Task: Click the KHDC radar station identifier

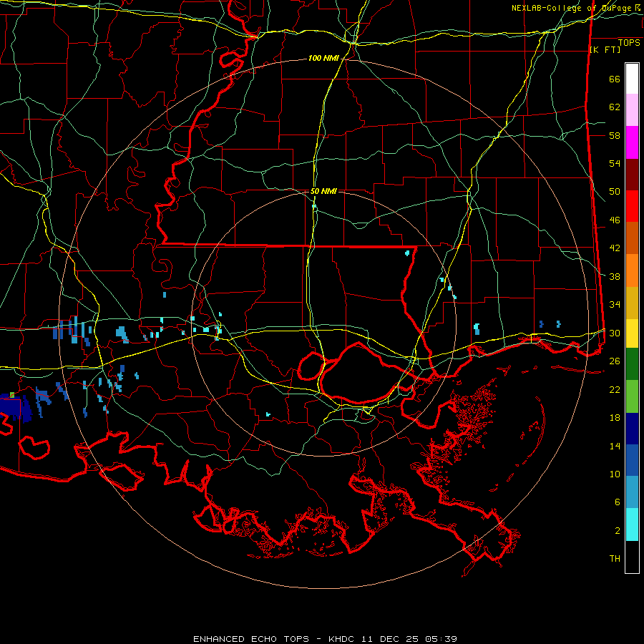Action: 343,639
